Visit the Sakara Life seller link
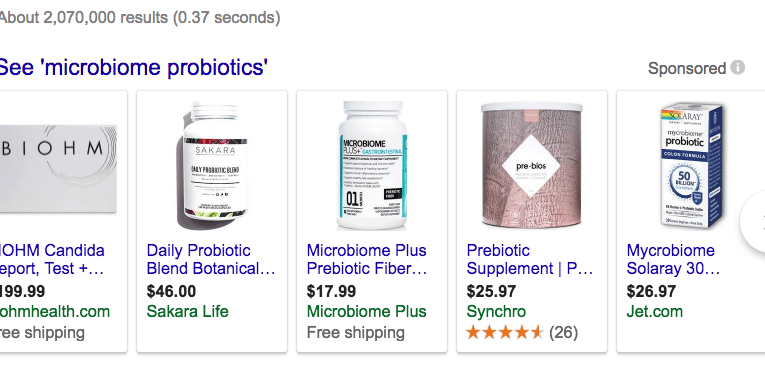 tap(187, 312)
